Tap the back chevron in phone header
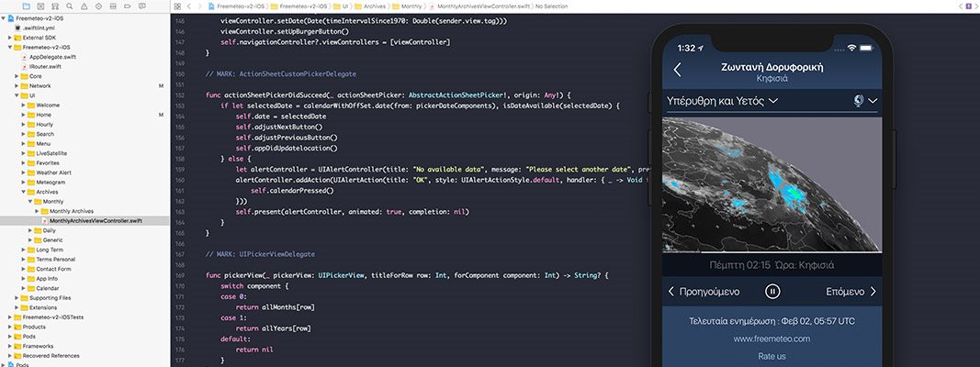This screenshot has height=367, width=980. [x=678, y=70]
